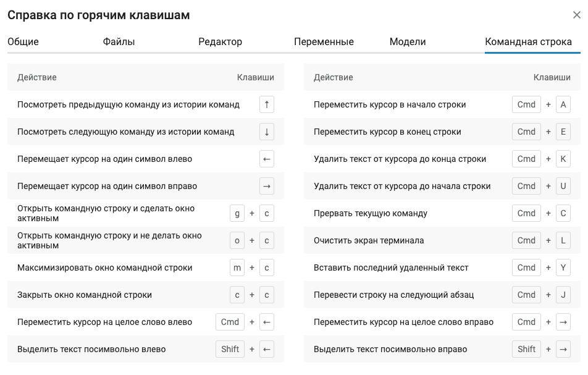Click the right arrow key for moving cursor one symbol
The width and height of the screenshot is (588, 375).
coord(267,186)
